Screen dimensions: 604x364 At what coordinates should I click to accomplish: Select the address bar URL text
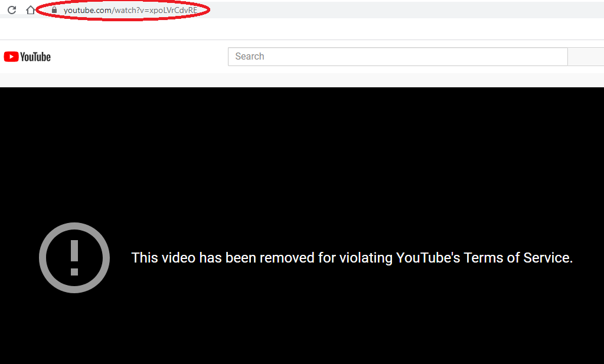[130, 10]
